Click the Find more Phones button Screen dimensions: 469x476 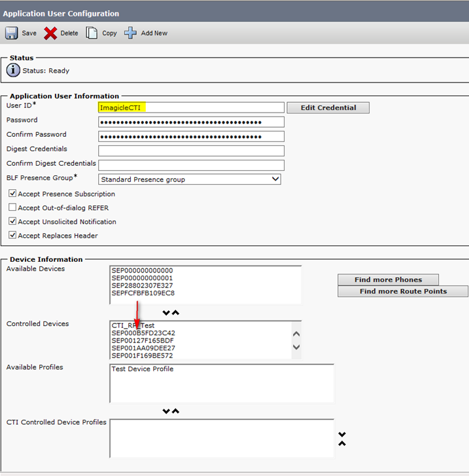pos(388,280)
